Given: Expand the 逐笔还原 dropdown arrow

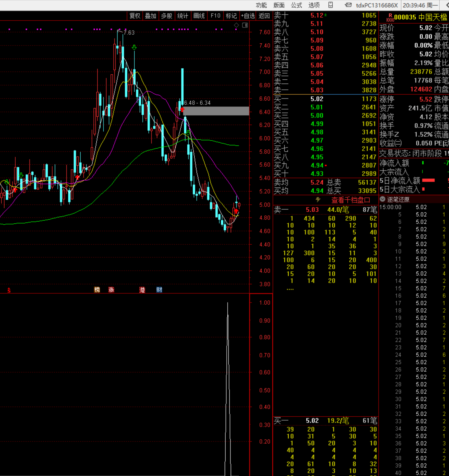Looking at the screenshot, I should click(383, 199).
